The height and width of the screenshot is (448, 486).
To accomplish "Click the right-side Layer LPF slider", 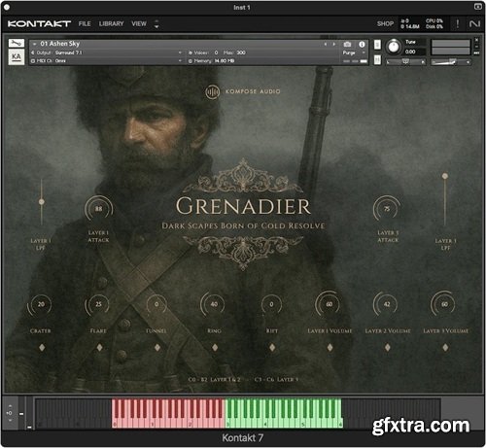I will click(x=445, y=201).
